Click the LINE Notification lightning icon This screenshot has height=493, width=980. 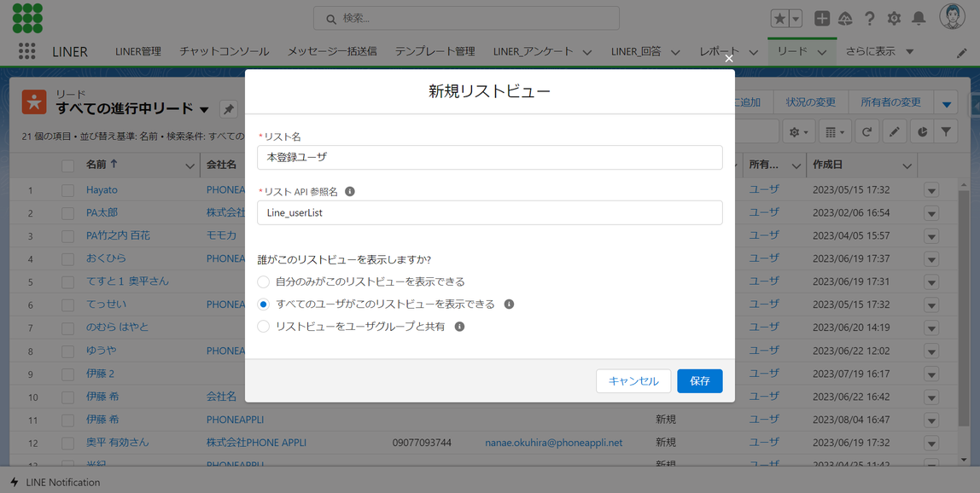click(x=15, y=483)
